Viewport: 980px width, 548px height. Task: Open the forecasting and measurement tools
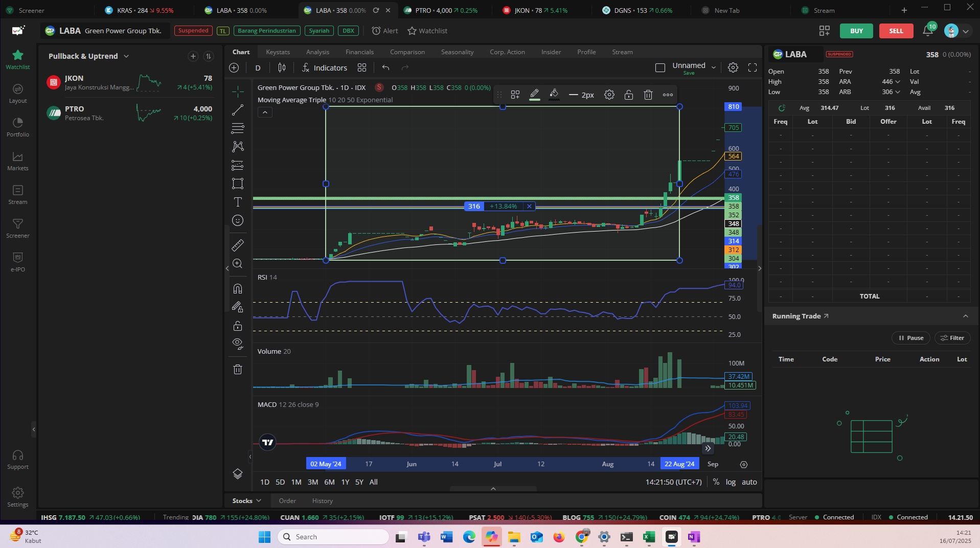coord(238,165)
